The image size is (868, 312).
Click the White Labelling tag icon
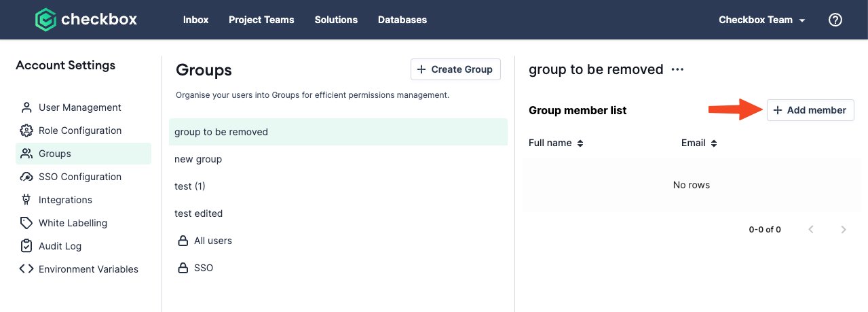point(26,223)
